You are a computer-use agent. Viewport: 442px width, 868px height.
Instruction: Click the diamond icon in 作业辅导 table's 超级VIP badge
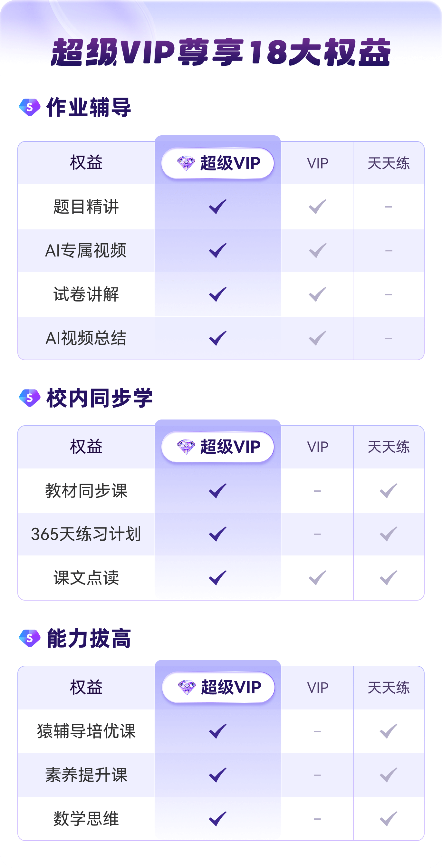(186, 163)
